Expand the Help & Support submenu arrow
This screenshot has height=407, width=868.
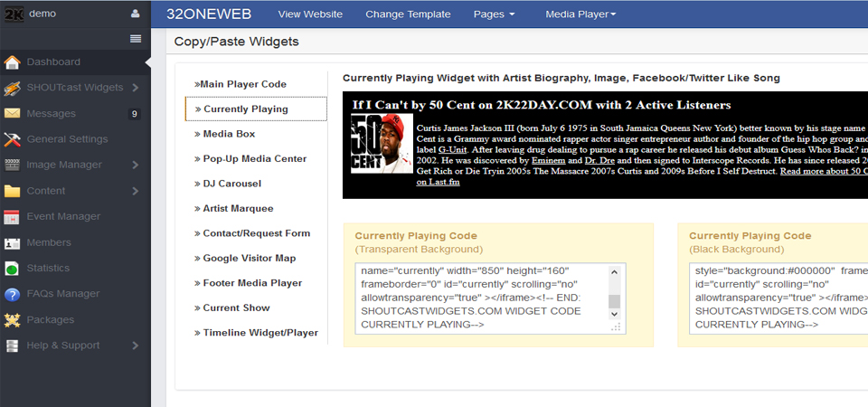click(136, 345)
